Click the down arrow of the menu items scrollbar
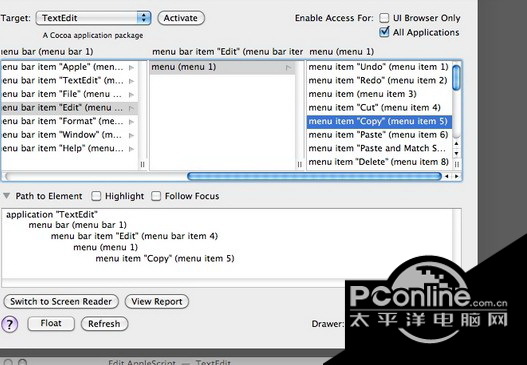The height and width of the screenshot is (365, 527). click(x=456, y=153)
